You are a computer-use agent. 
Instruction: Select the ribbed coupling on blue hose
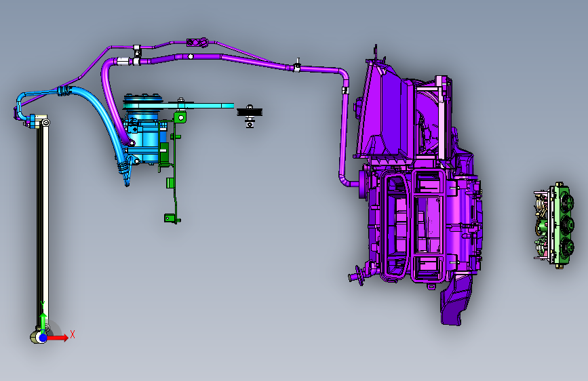point(63,90)
